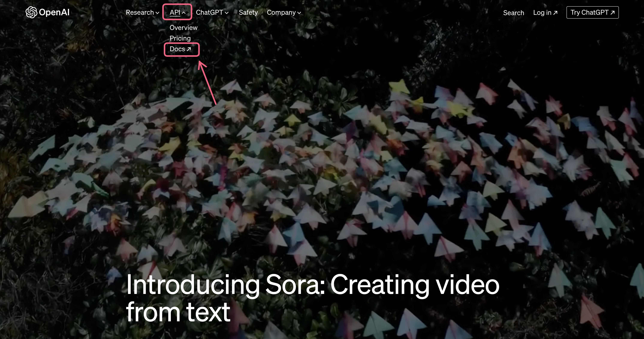The image size is (644, 339).
Task: Click the down chevron beside Research
Action: 157,13
